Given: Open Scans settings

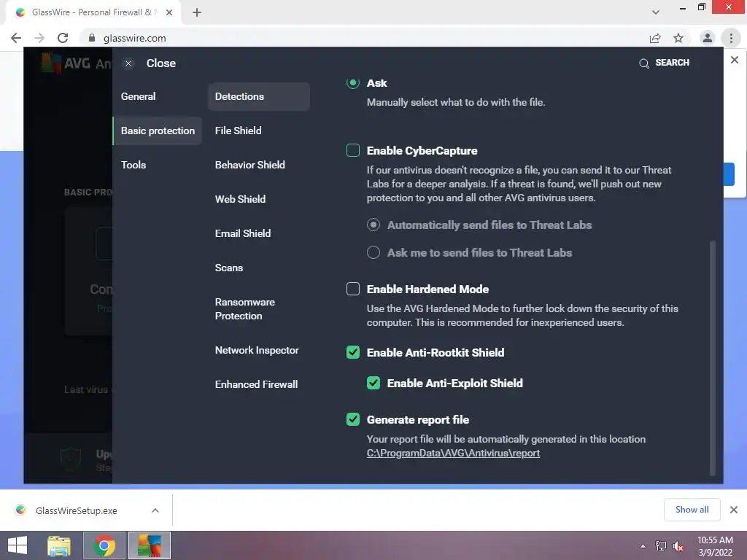Looking at the screenshot, I should 228,268.
